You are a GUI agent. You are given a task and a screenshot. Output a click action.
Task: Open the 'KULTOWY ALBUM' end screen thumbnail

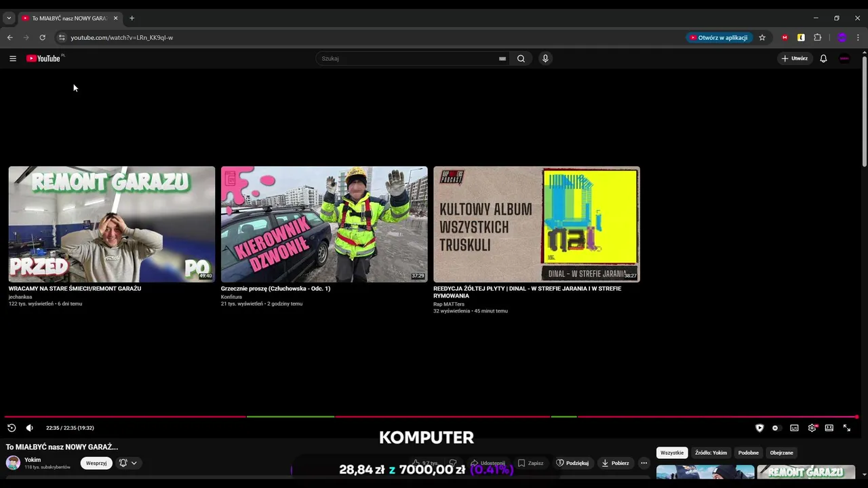pyautogui.click(x=536, y=224)
